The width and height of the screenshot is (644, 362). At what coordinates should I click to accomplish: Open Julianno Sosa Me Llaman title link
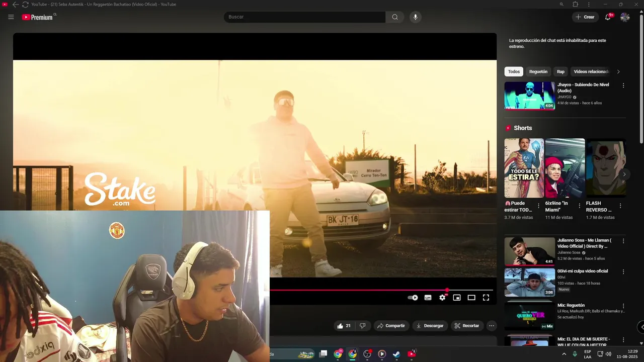[x=584, y=243]
